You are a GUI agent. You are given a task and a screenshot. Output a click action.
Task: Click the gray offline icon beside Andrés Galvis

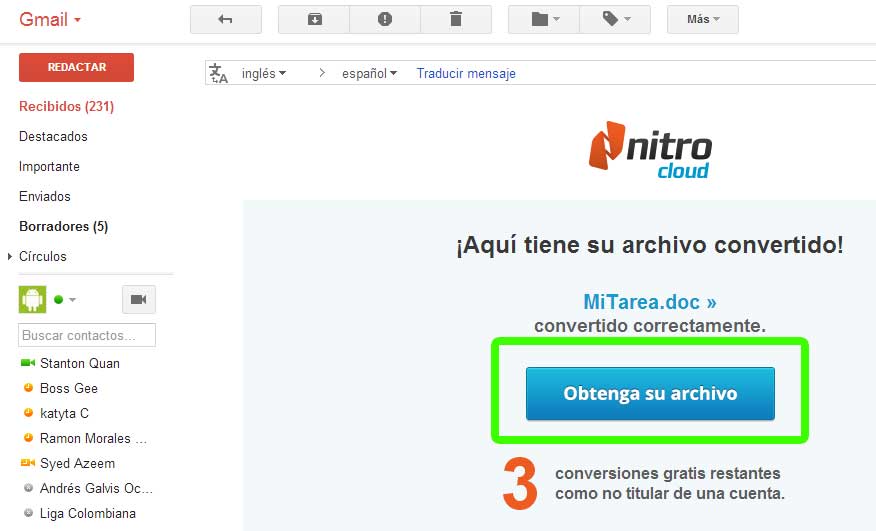point(28,488)
